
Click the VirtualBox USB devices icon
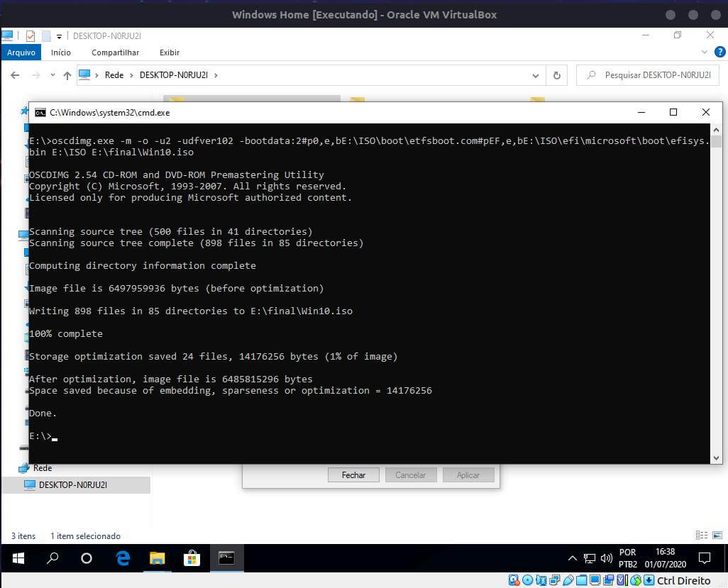point(568,580)
